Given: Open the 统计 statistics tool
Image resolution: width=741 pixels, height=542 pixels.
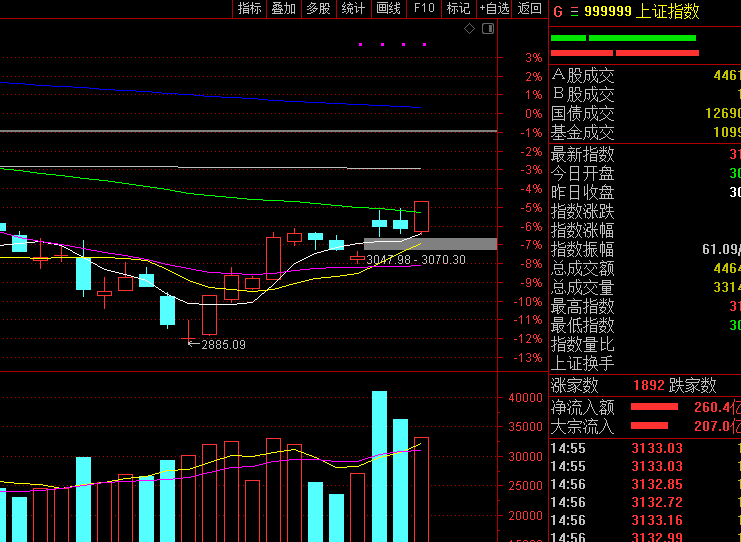Looking at the screenshot, I should (x=353, y=9).
